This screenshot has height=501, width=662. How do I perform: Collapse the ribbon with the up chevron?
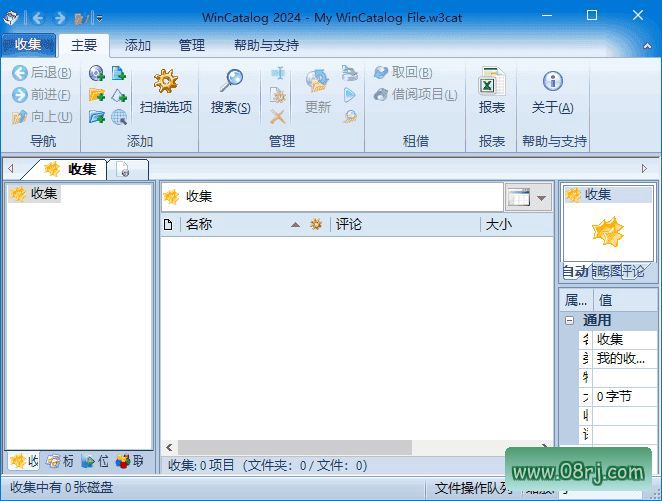click(x=647, y=46)
